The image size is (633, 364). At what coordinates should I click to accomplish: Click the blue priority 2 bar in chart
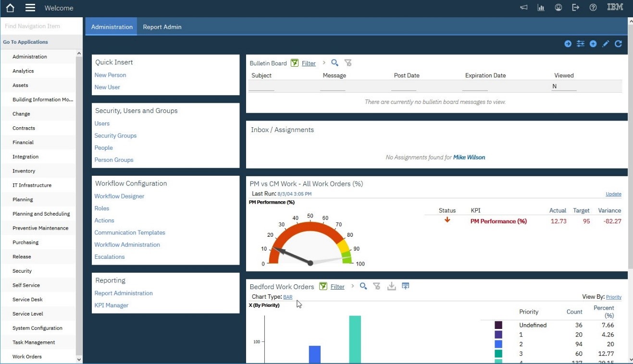tap(315, 354)
